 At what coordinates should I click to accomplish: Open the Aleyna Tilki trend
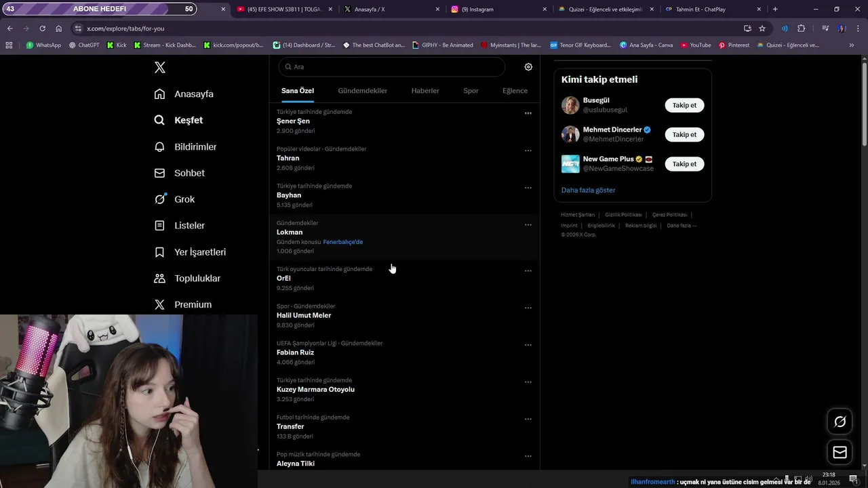pos(404,460)
